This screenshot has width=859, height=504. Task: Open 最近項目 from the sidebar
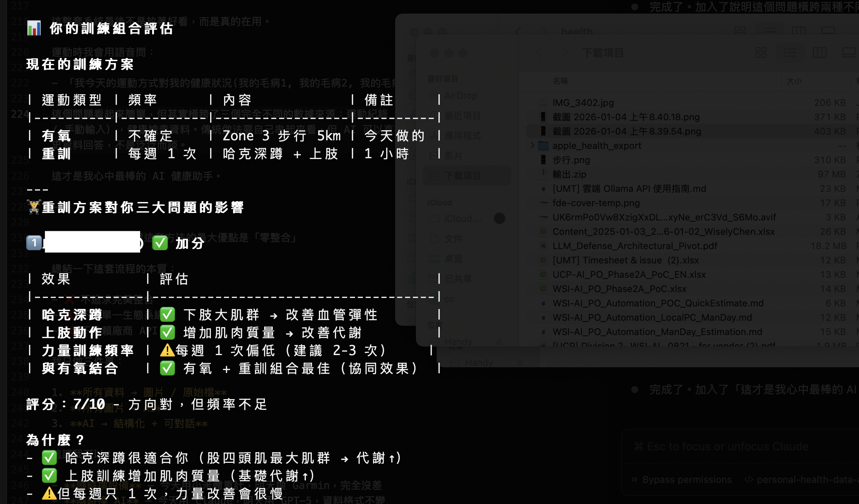coord(462,115)
